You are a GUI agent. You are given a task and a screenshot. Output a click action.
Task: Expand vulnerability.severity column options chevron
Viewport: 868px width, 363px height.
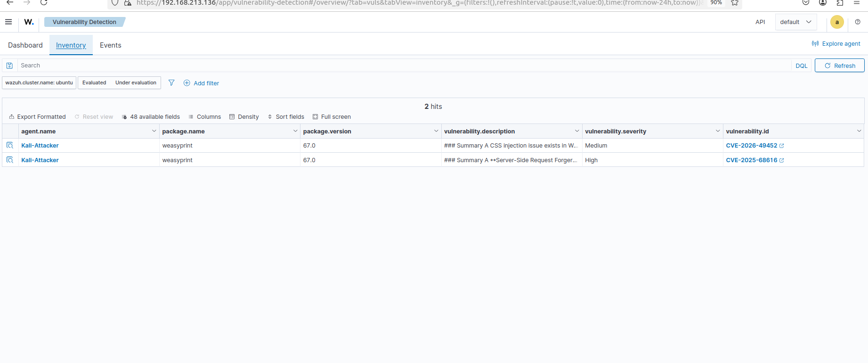pyautogui.click(x=718, y=131)
